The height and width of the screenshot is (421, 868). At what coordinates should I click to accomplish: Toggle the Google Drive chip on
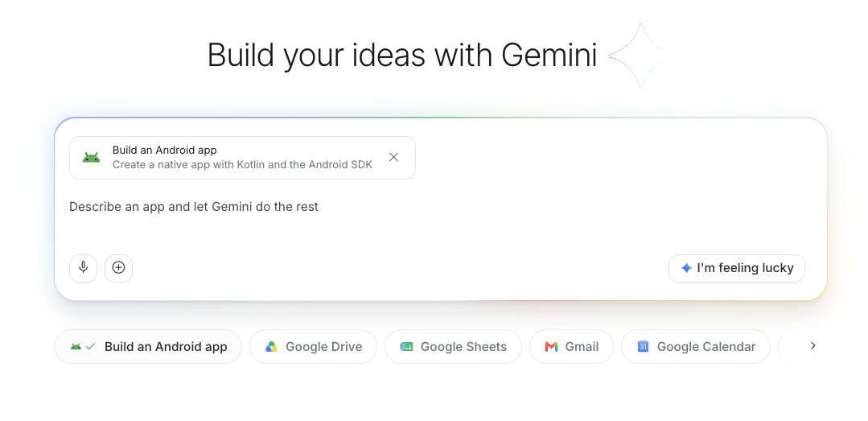click(313, 347)
